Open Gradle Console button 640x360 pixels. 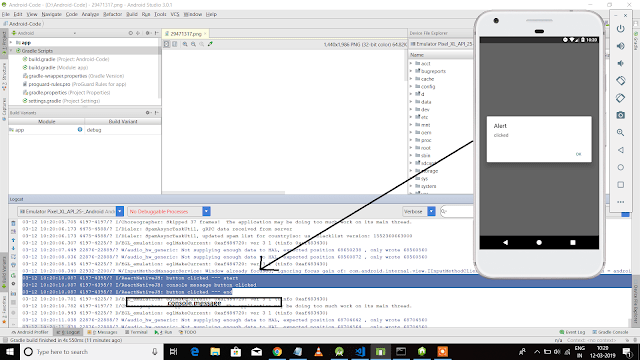click(x=610, y=332)
